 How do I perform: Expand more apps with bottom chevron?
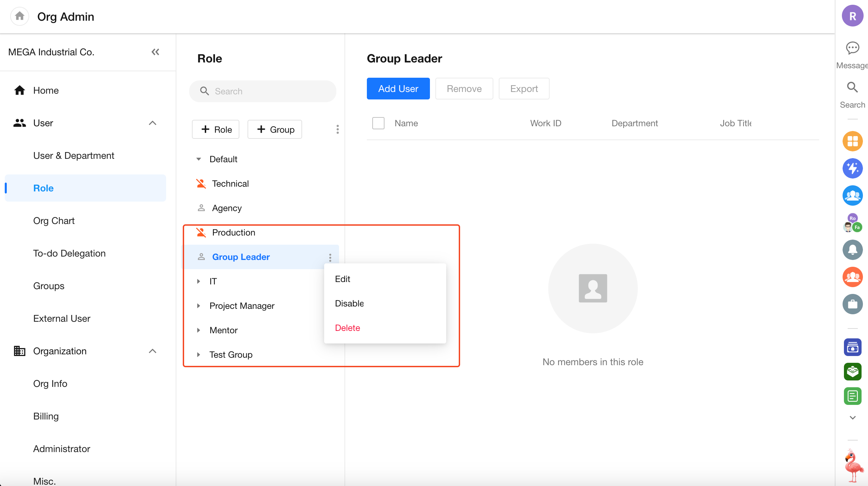[x=852, y=417]
